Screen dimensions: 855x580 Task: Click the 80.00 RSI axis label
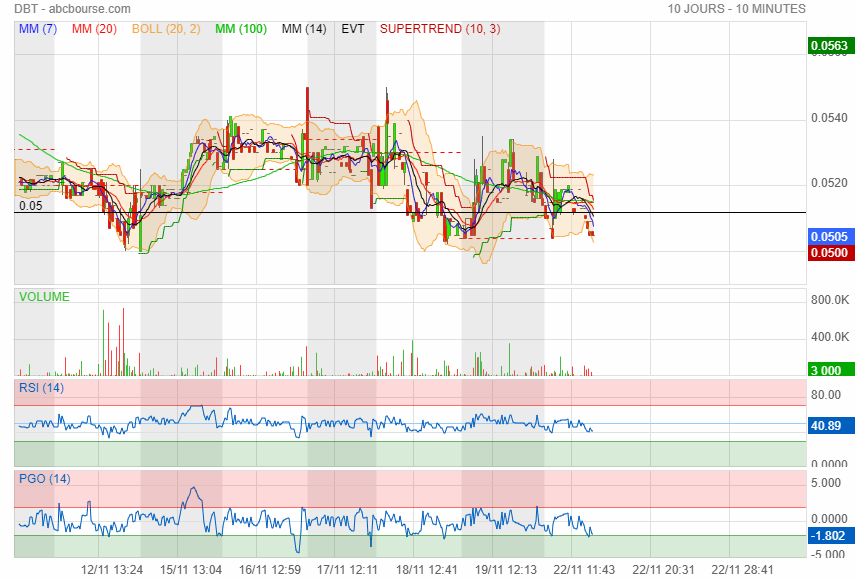click(826, 395)
